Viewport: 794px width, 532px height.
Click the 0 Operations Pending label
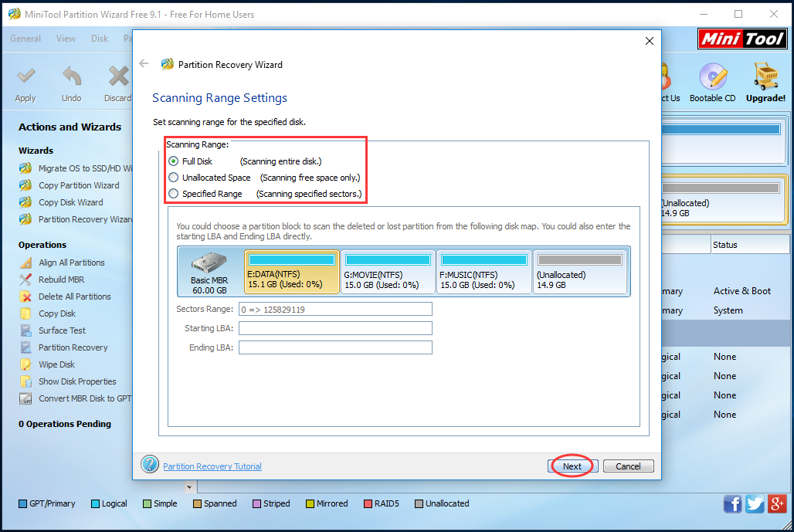click(x=65, y=424)
